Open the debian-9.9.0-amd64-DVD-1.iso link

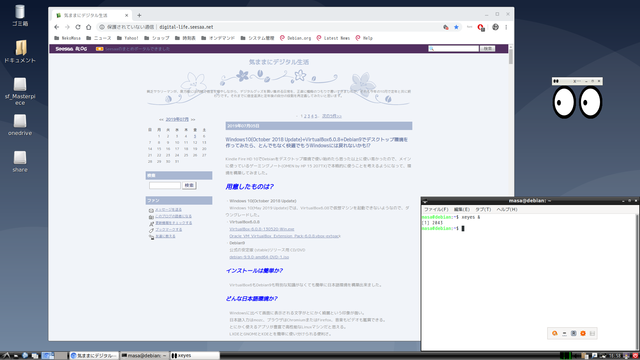click(x=259, y=257)
